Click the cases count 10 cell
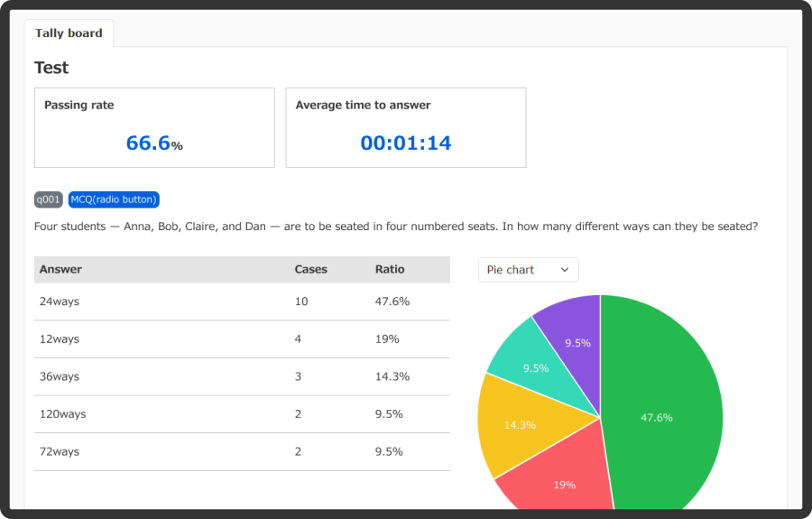 pos(301,301)
